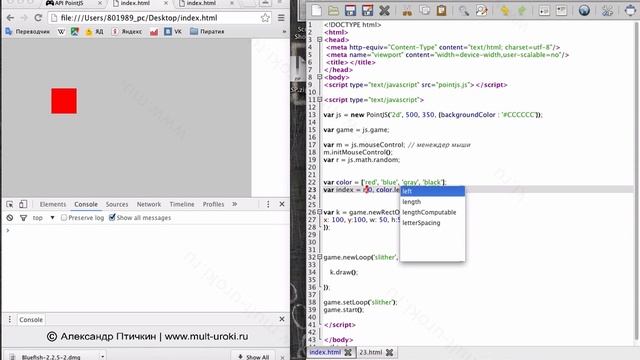Open the Яндекс bookmark
The height and width of the screenshot is (360, 640).
[127, 31]
